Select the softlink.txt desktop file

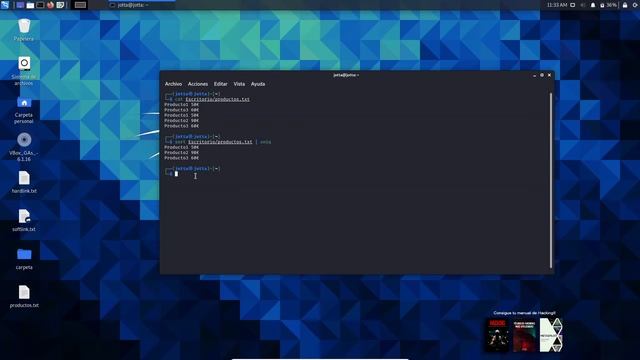click(x=24, y=220)
